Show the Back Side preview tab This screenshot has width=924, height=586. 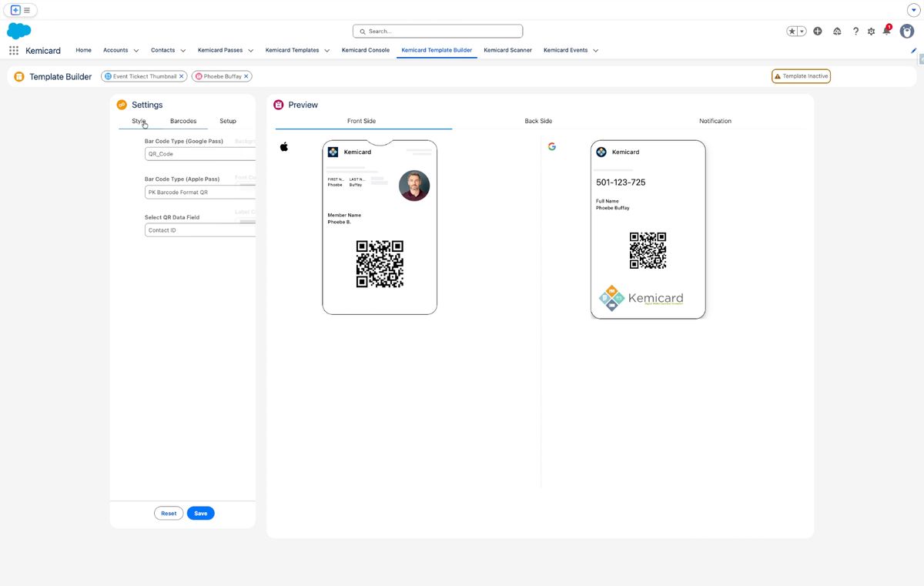coord(538,121)
